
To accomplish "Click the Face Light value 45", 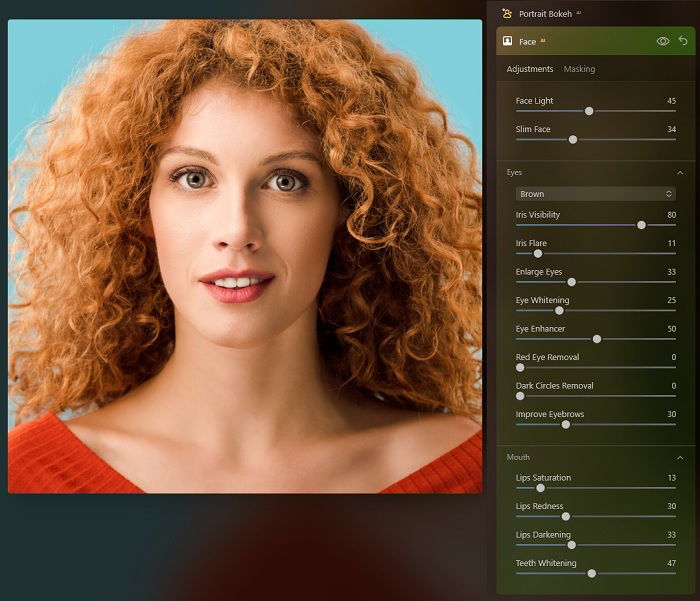I will click(x=671, y=101).
